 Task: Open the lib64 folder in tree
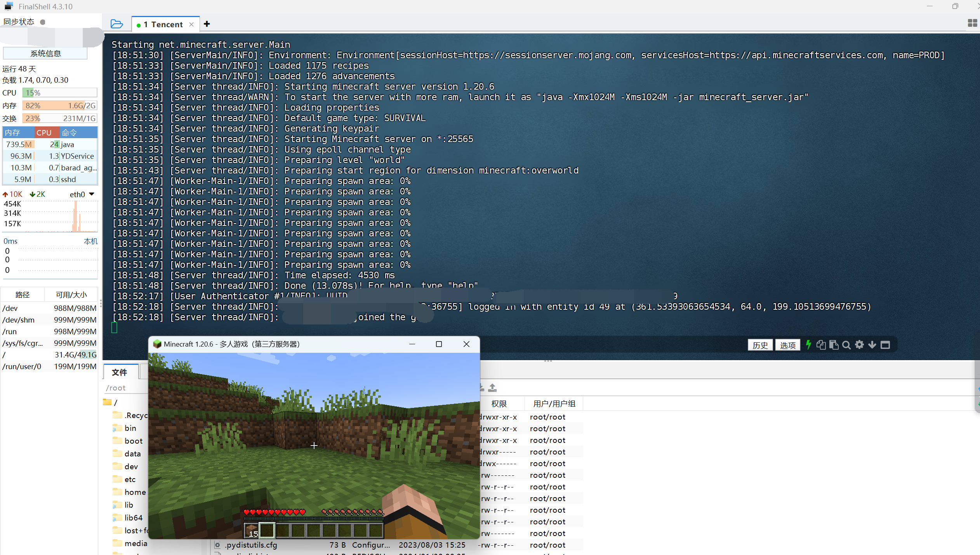(128, 518)
